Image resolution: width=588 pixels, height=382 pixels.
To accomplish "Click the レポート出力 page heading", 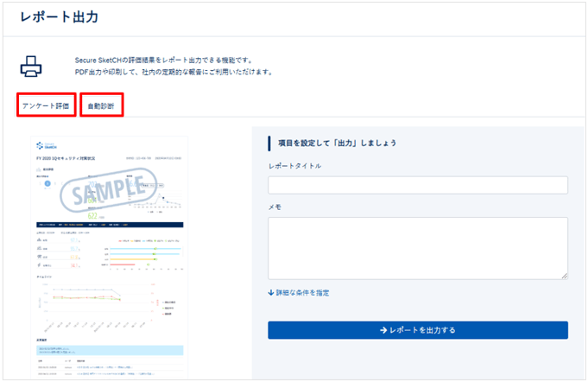I will click(x=60, y=17).
